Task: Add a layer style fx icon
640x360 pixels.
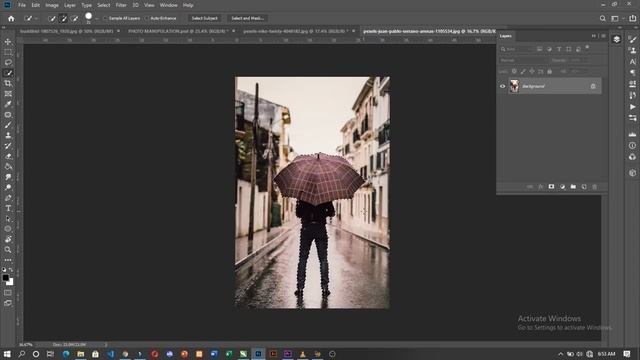Action: click(x=541, y=187)
